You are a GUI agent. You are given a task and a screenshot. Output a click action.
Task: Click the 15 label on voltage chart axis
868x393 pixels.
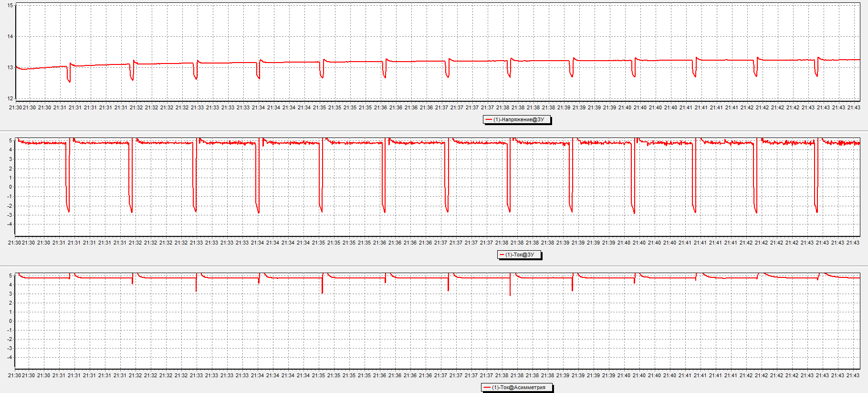tap(10, 6)
